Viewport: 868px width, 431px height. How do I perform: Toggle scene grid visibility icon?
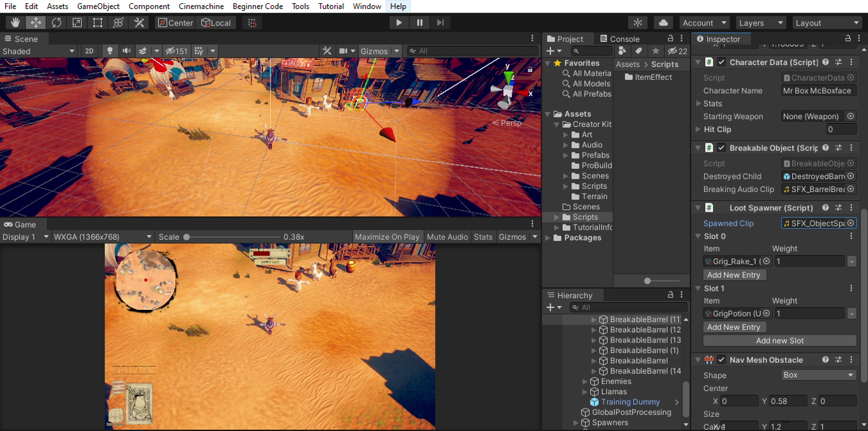click(x=198, y=51)
